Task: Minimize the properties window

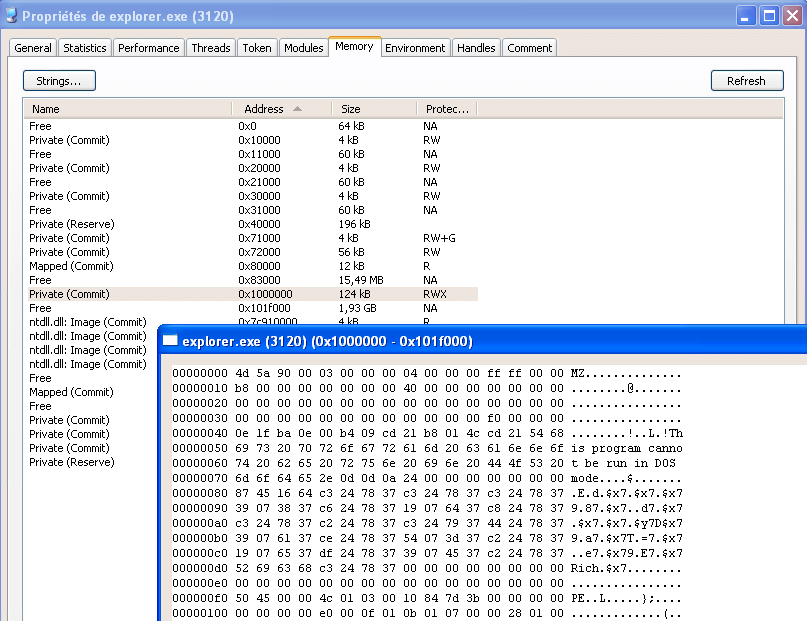Action: click(x=747, y=16)
